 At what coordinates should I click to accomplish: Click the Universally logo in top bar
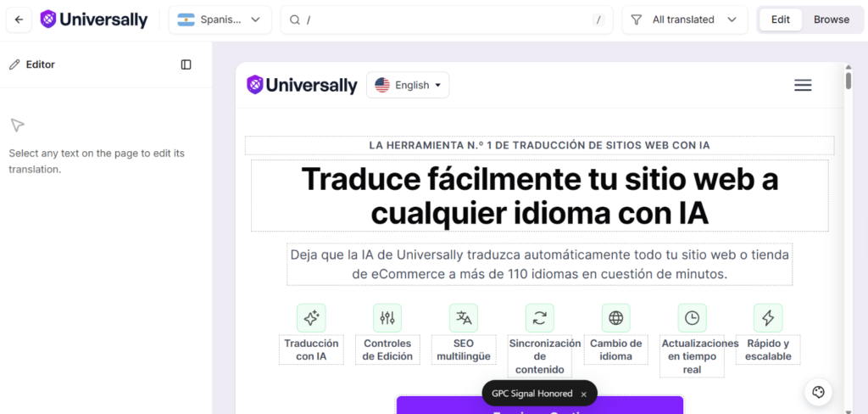click(94, 20)
